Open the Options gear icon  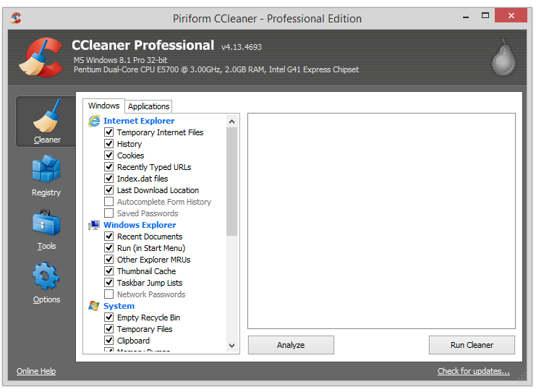point(46,276)
